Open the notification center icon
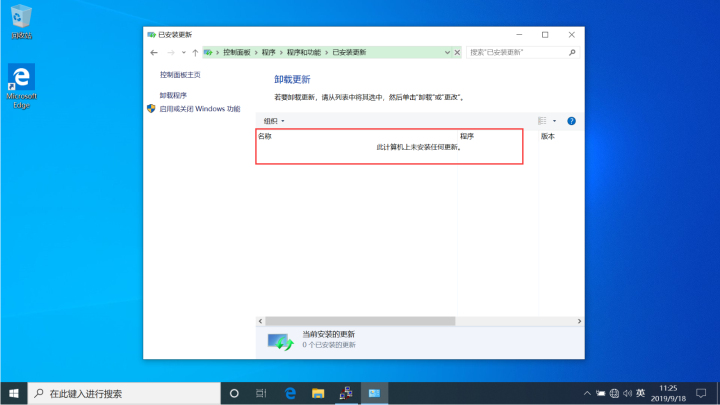This screenshot has width=720, height=405. (x=701, y=394)
